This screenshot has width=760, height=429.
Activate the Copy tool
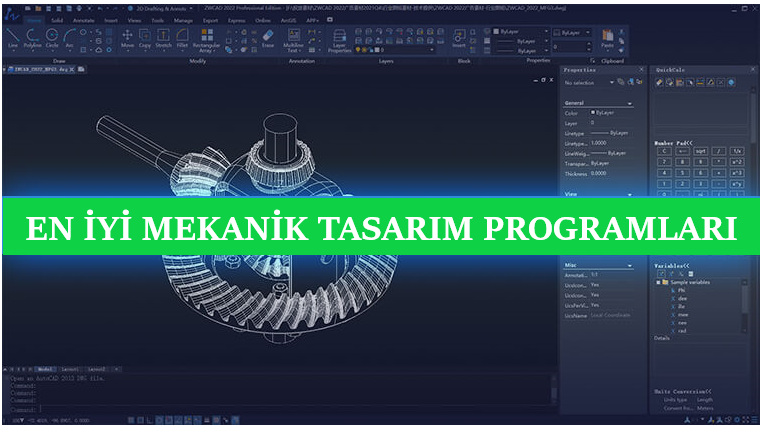click(144, 37)
